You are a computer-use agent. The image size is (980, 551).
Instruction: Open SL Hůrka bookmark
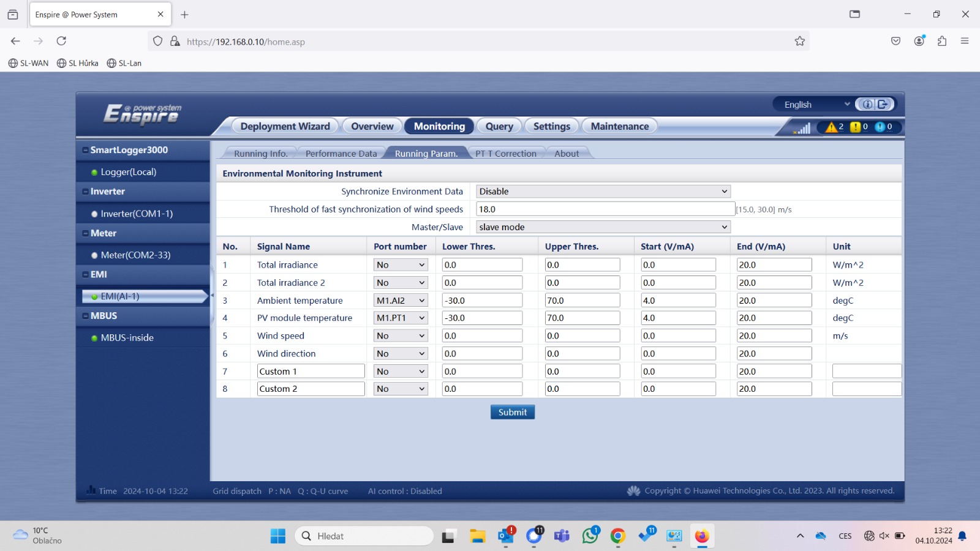[78, 63]
